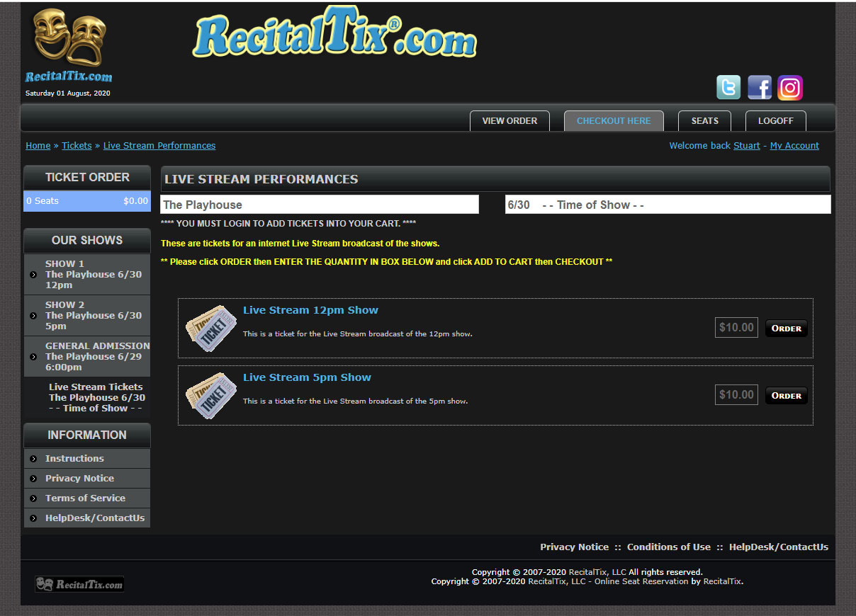The image size is (856, 616).
Task: Open the footer Privacy Notice link
Action: tap(574, 547)
